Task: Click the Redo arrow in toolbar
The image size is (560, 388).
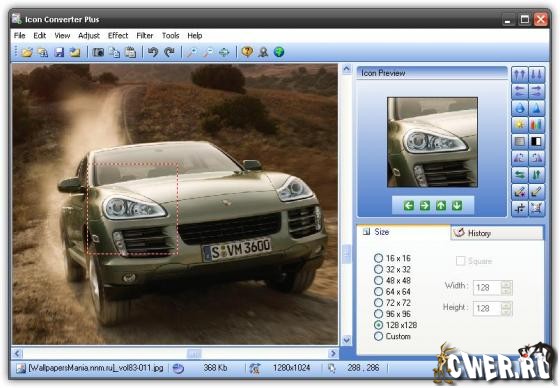Action: pyautogui.click(x=169, y=53)
